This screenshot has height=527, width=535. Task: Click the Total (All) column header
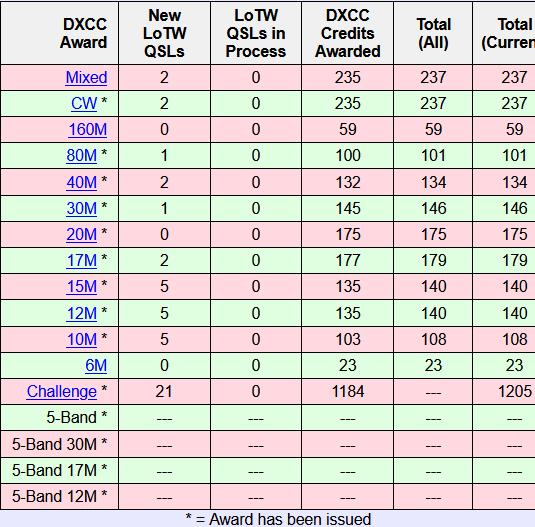[x=433, y=33]
